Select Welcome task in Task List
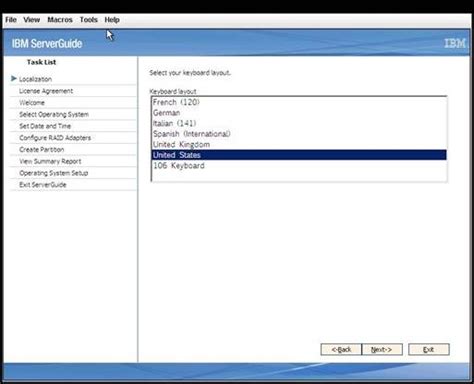The height and width of the screenshot is (384, 474). (32, 103)
